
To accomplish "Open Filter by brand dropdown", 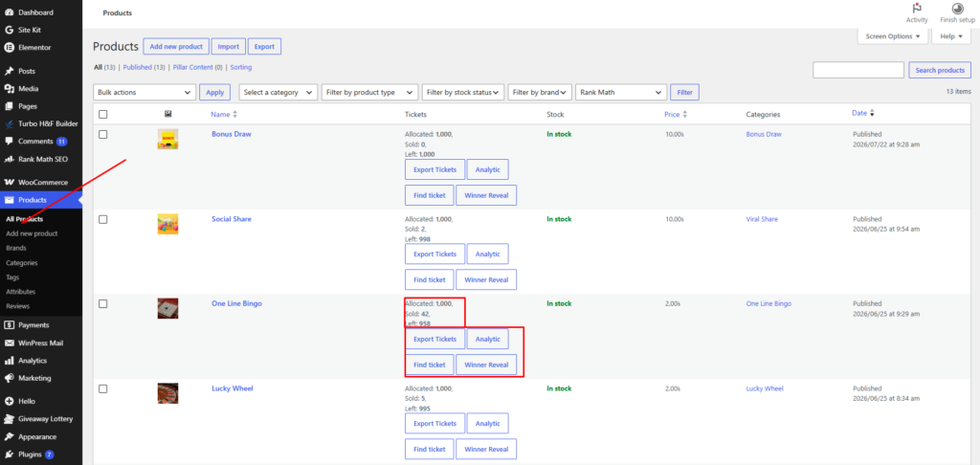I will tap(540, 92).
